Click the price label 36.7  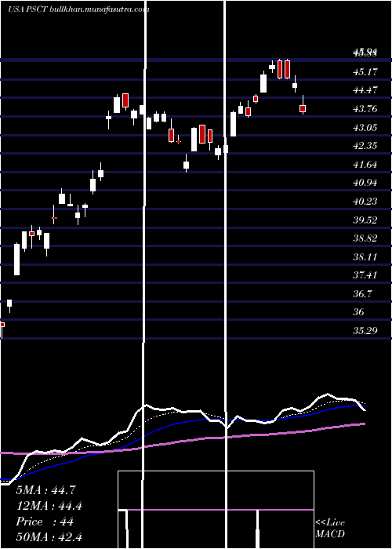[362, 294]
